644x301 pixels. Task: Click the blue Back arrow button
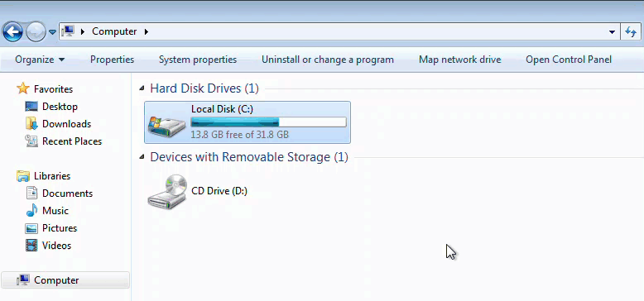point(12,31)
